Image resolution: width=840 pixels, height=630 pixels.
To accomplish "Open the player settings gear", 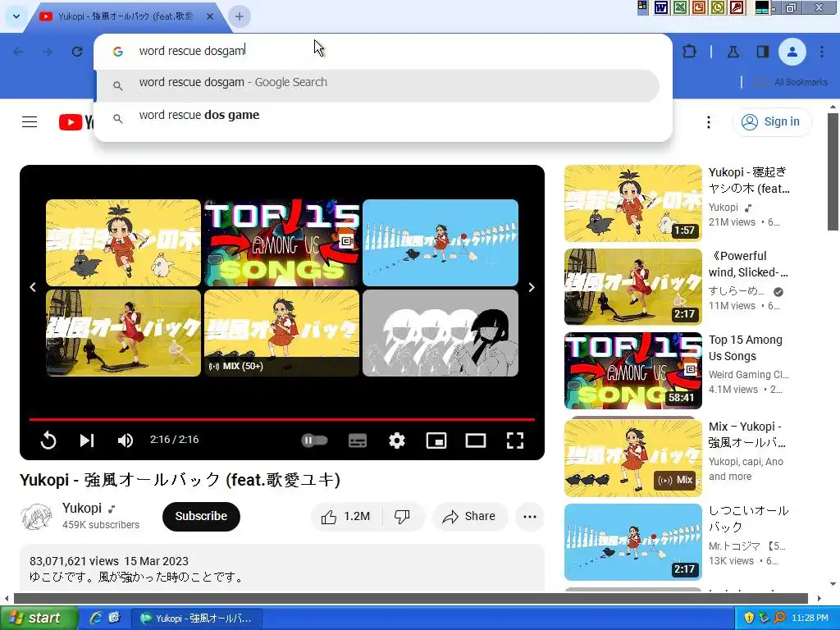I will tap(397, 441).
